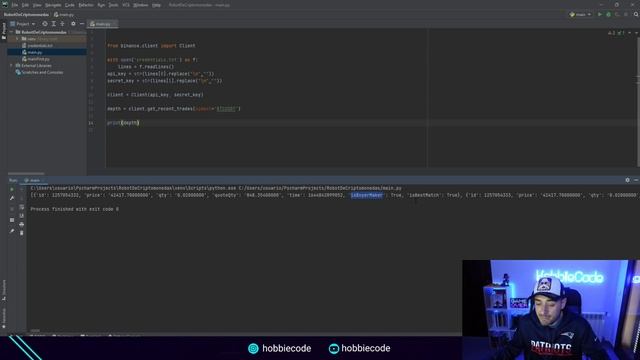
Task: Click code line print(depth) in editor
Action: click(123, 122)
